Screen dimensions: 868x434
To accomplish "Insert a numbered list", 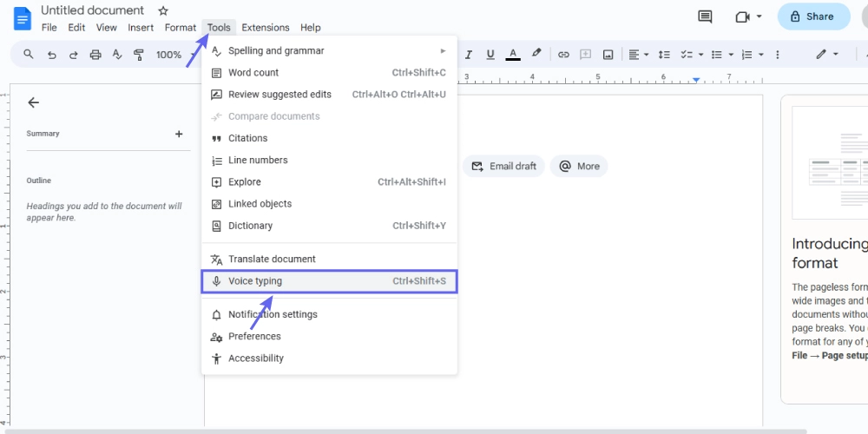I will pos(746,54).
